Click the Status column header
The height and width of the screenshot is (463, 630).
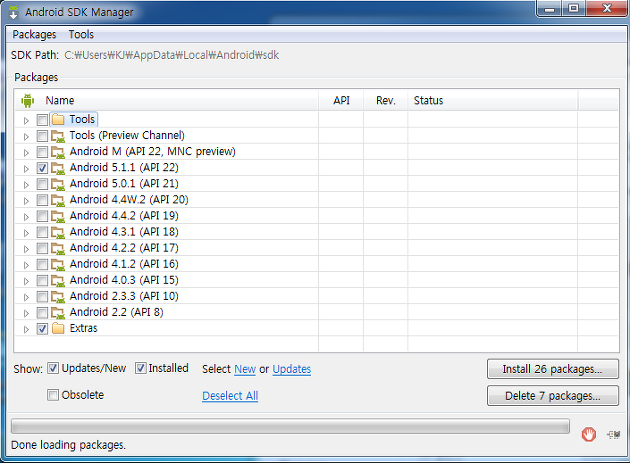click(x=493, y=100)
